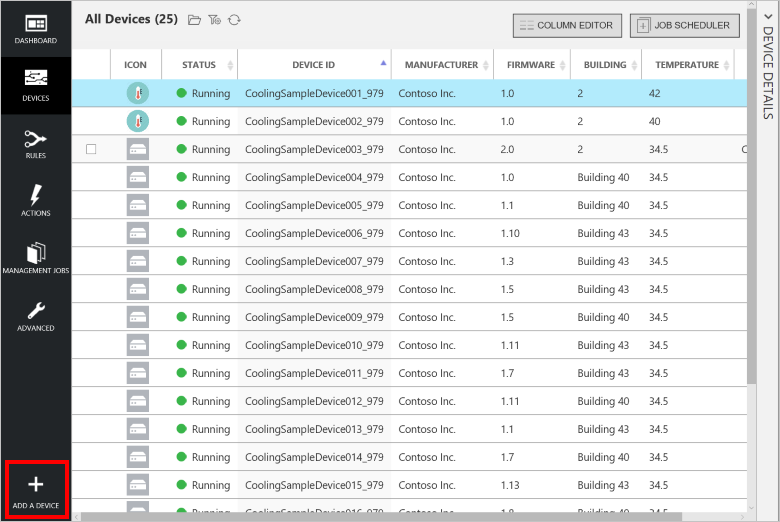
Task: Click device icon of CoolingSampleDevice015_979
Action: pos(138,485)
